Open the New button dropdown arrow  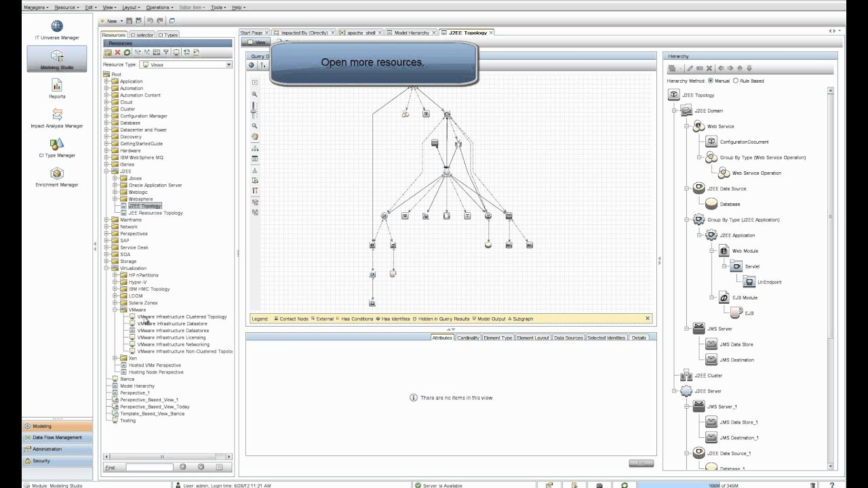pyautogui.click(x=121, y=21)
